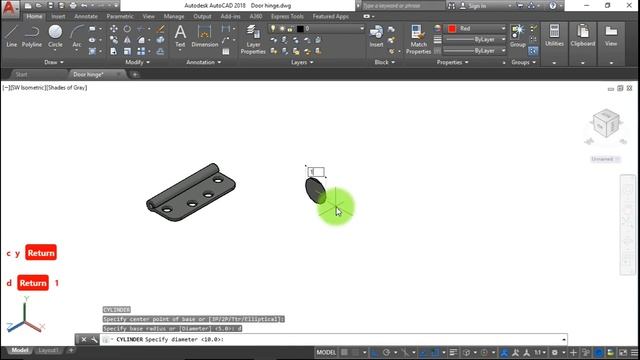This screenshot has width=640, height=360.
Task: Click the Help question mark icon
Action: (x=553, y=6)
